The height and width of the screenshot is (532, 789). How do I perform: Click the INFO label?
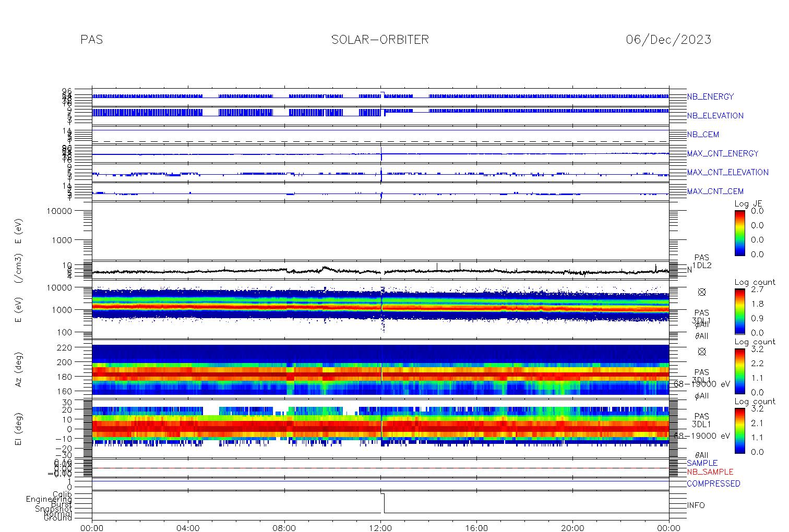tap(696, 505)
